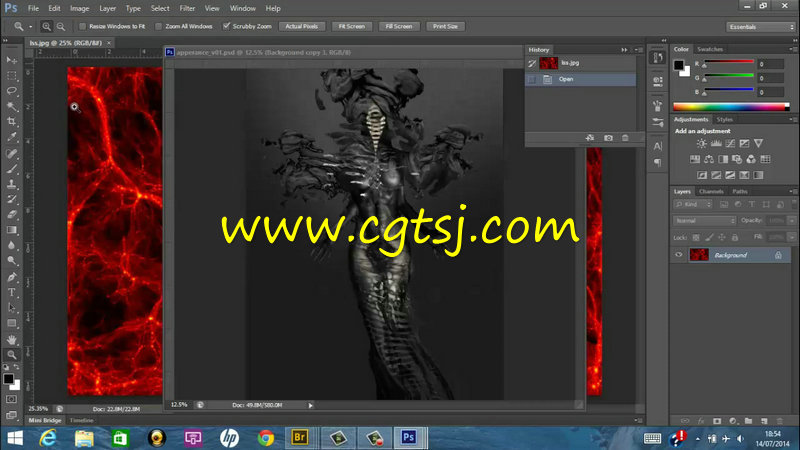Viewport: 800px width, 450px height.
Task: Select the Pen tool
Action: (x=12, y=277)
